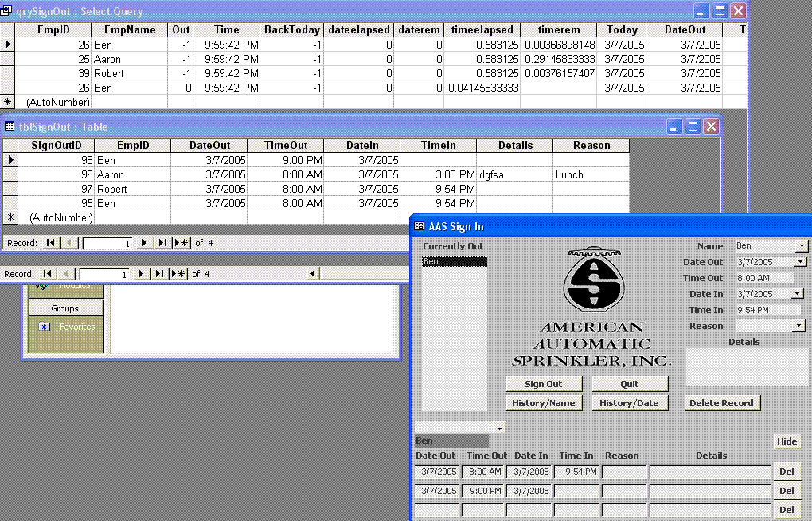This screenshot has width=812, height=521.
Task: Click the dgfsa cell in Details column
Action: click(515, 174)
